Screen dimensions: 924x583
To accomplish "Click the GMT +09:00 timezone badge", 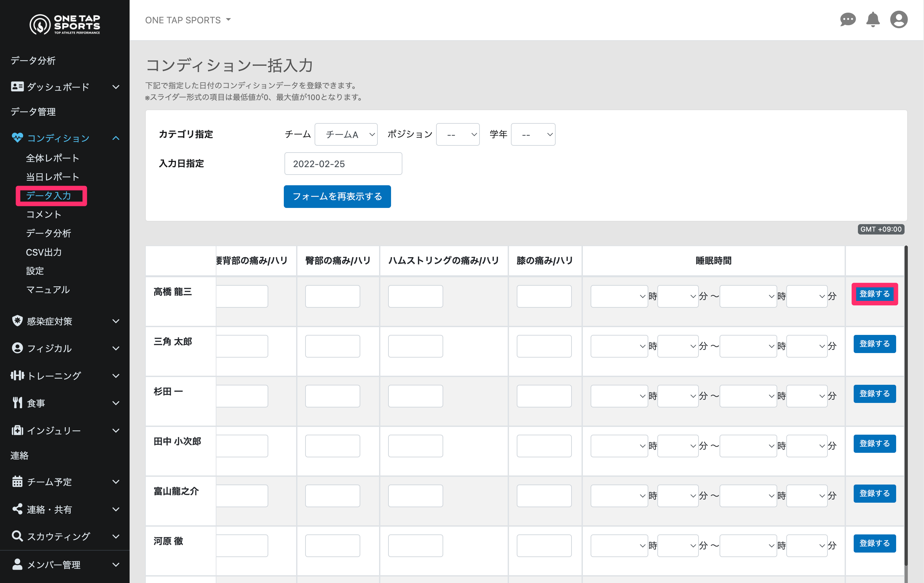I will (881, 229).
